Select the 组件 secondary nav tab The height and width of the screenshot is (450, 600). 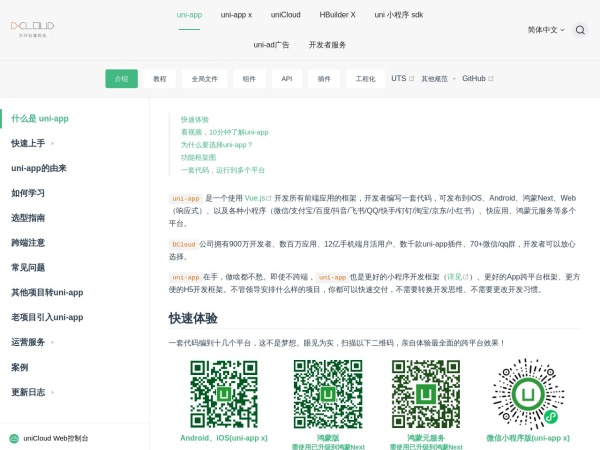pos(249,78)
